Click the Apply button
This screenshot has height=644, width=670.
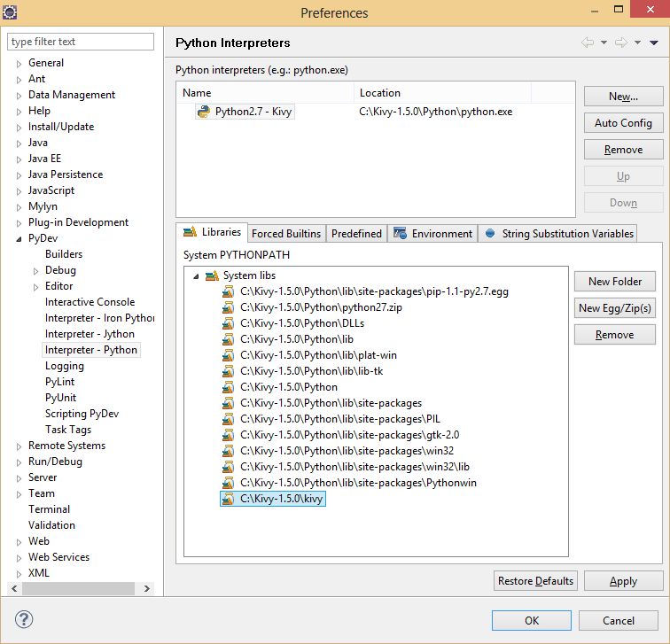click(x=623, y=581)
